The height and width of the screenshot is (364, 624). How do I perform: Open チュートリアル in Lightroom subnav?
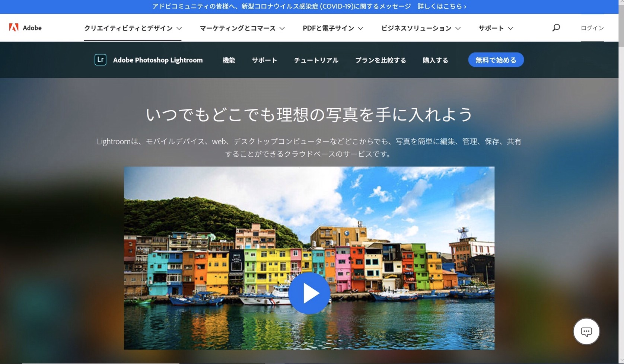[316, 60]
